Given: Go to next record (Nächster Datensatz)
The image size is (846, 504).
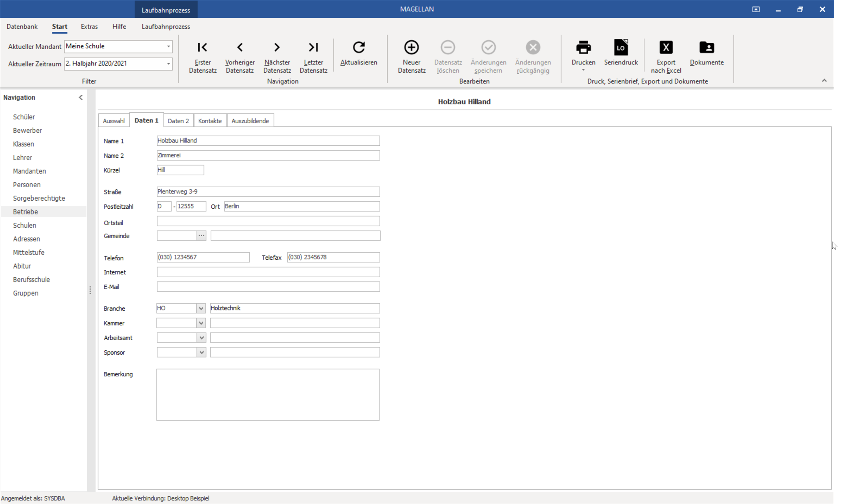Looking at the screenshot, I should click(x=277, y=57).
